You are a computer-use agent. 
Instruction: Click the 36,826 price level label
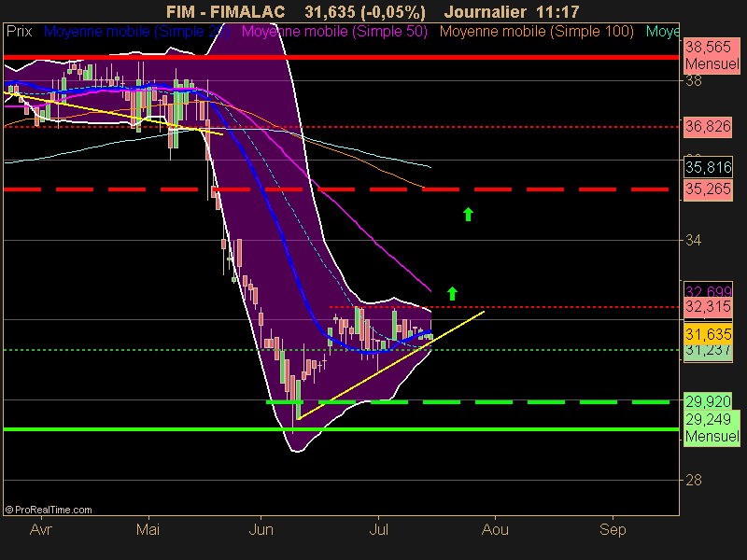click(x=708, y=127)
